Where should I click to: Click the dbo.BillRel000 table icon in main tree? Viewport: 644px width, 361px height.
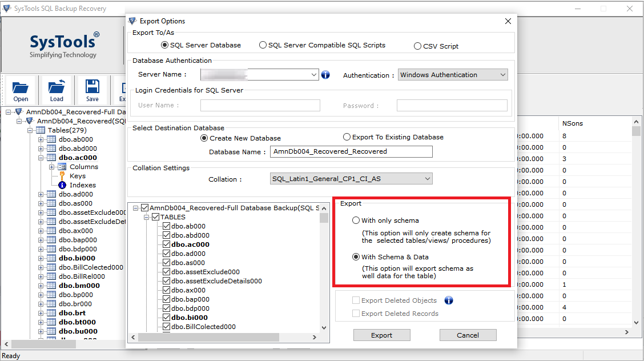point(51,276)
